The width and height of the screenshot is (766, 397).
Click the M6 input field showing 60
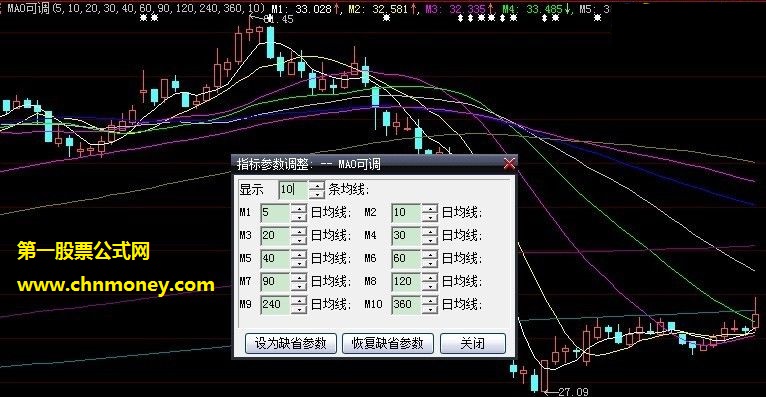(x=406, y=259)
